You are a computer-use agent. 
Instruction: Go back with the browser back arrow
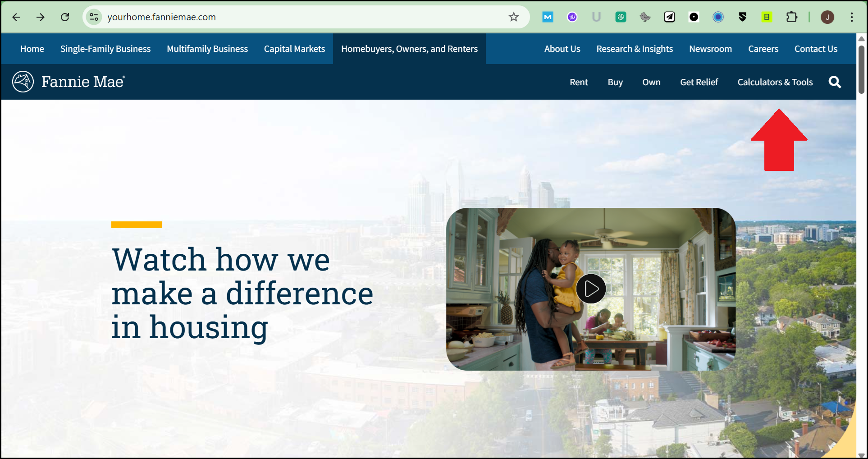(17, 17)
